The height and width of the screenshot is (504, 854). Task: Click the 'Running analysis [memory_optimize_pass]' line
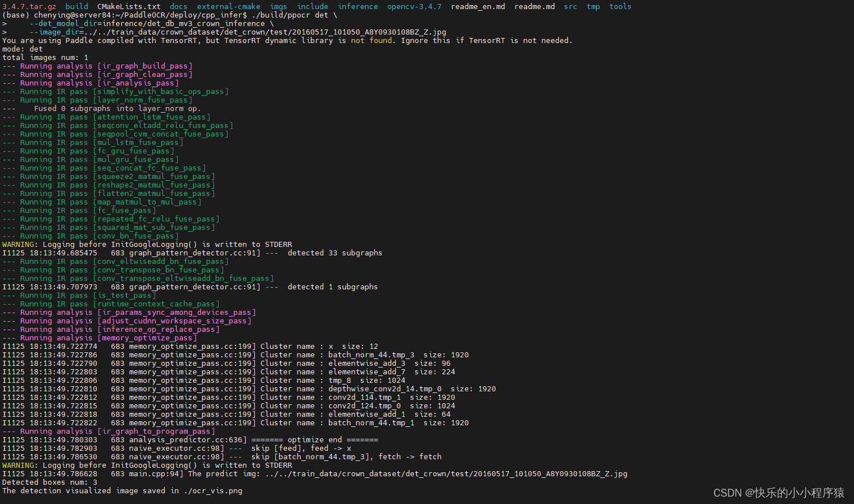point(100,338)
